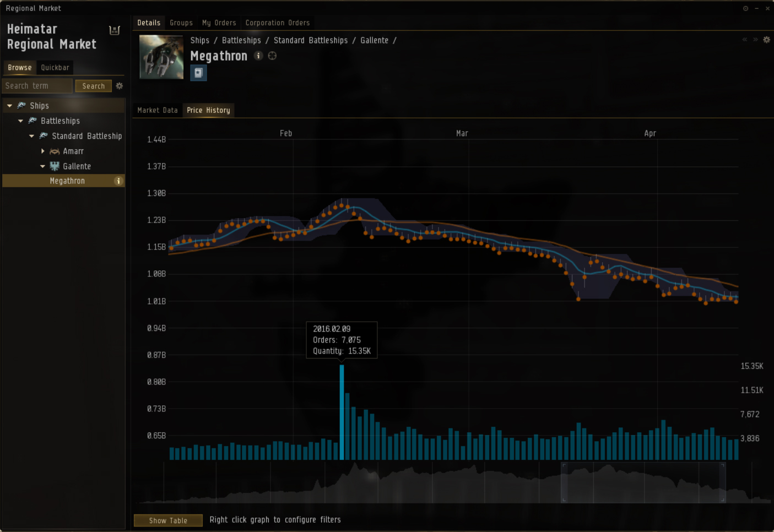Switch to the Market Data tab
774x532 pixels.
158,110
